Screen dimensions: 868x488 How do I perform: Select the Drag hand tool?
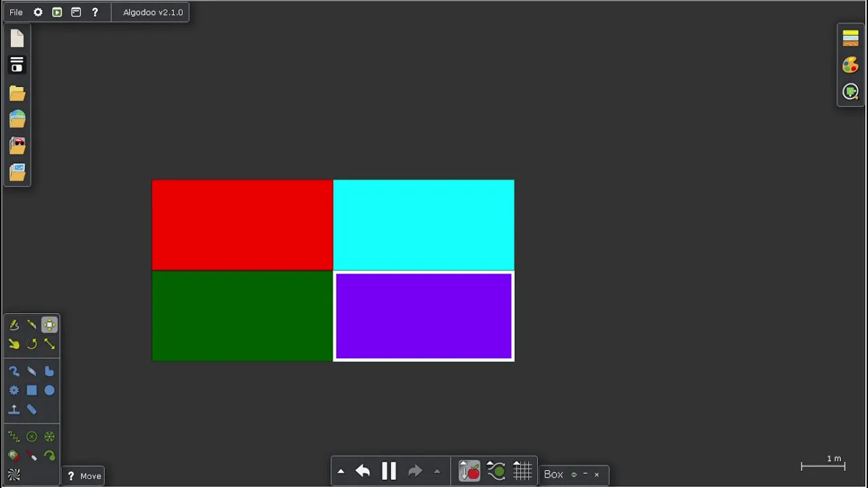(14, 344)
